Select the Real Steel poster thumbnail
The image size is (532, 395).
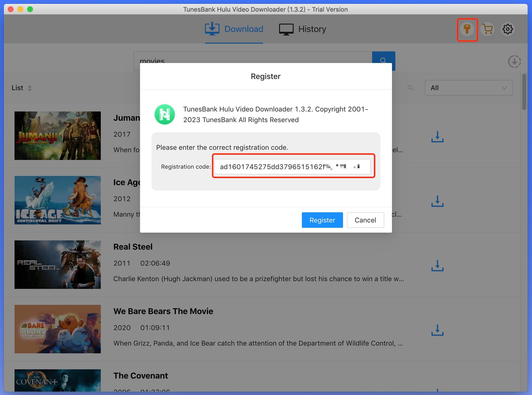pos(58,265)
